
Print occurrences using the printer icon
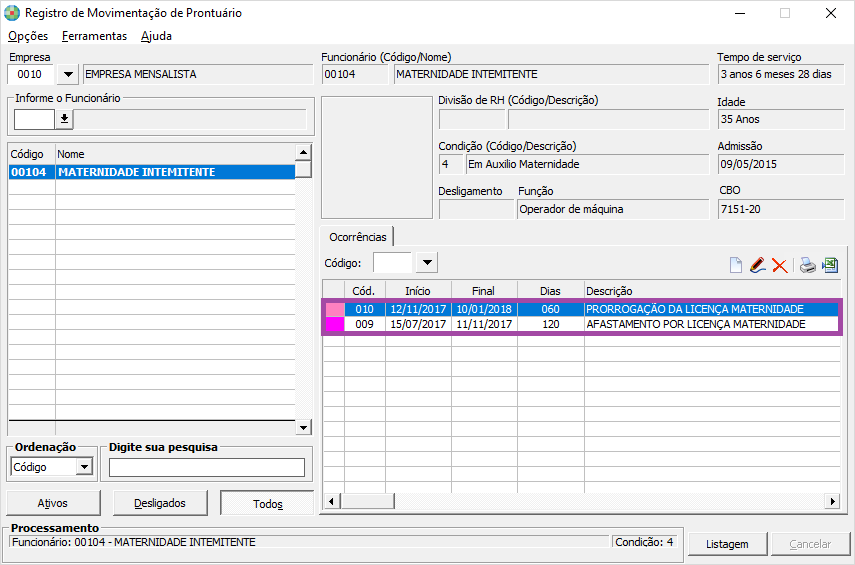807,265
